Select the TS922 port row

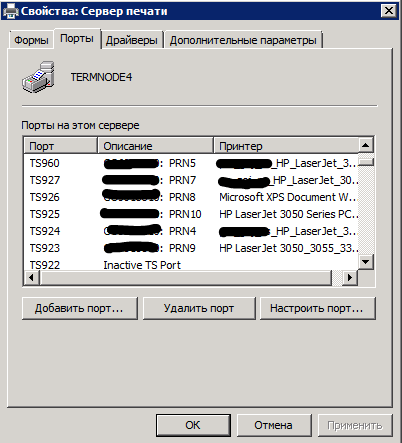191,265
